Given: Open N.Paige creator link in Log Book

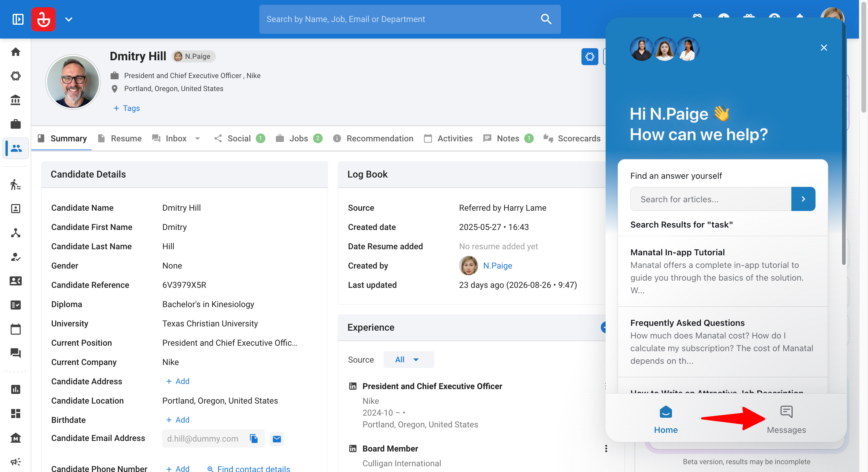Looking at the screenshot, I should tap(497, 266).
